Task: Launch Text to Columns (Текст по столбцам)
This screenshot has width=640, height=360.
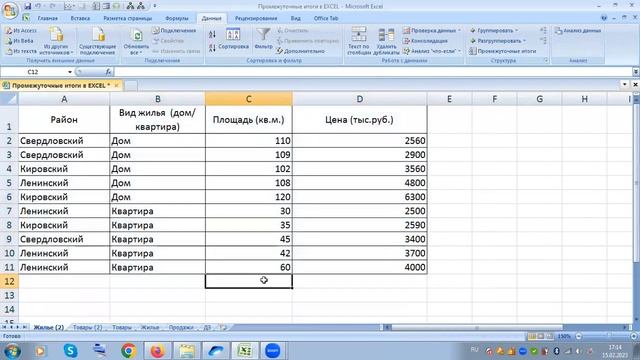Action: click(359, 41)
